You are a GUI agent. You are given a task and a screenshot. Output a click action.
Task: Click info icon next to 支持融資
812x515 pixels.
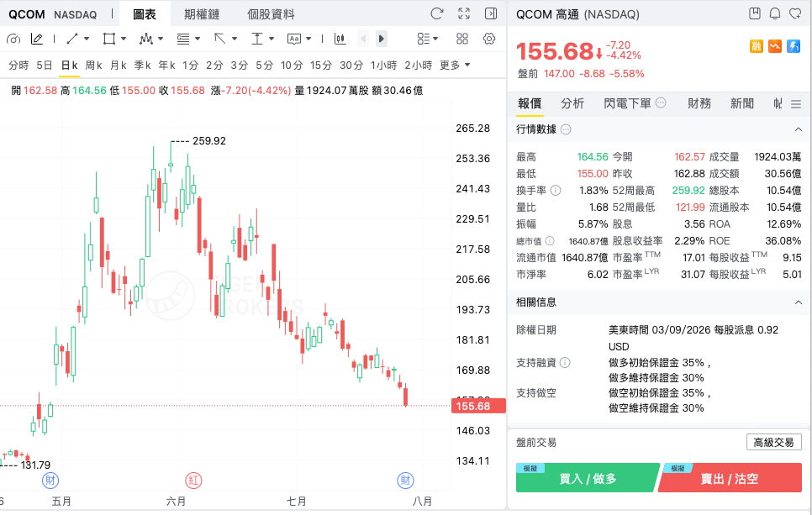pyautogui.click(x=565, y=363)
